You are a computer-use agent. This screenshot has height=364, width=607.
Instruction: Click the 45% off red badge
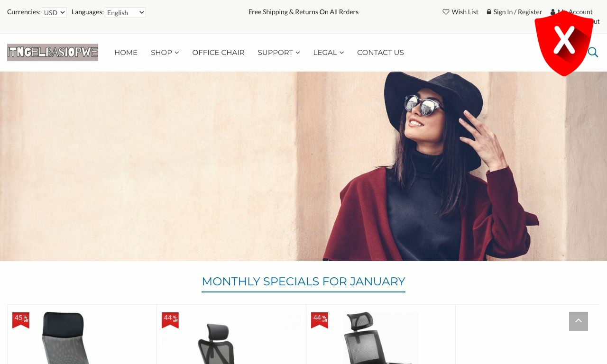tap(21, 320)
